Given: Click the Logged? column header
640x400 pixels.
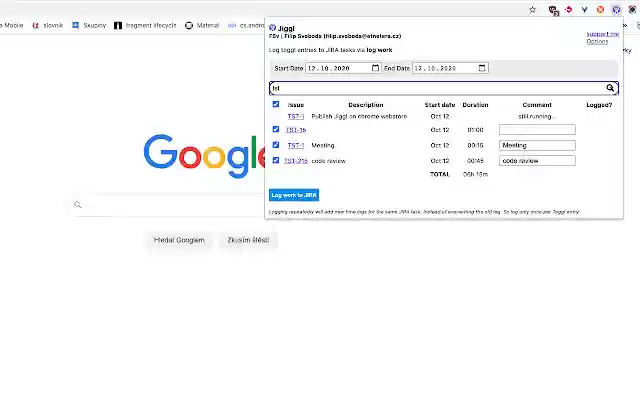Looking at the screenshot, I should click(x=599, y=105).
